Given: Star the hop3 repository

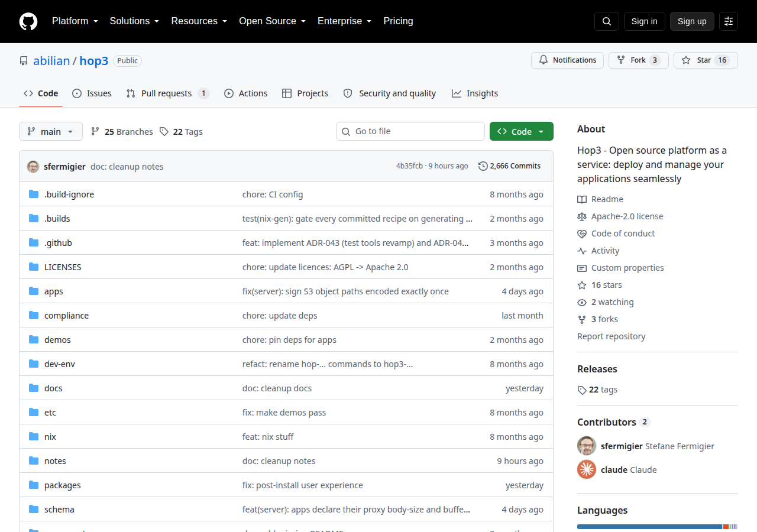Looking at the screenshot, I should [x=706, y=60].
